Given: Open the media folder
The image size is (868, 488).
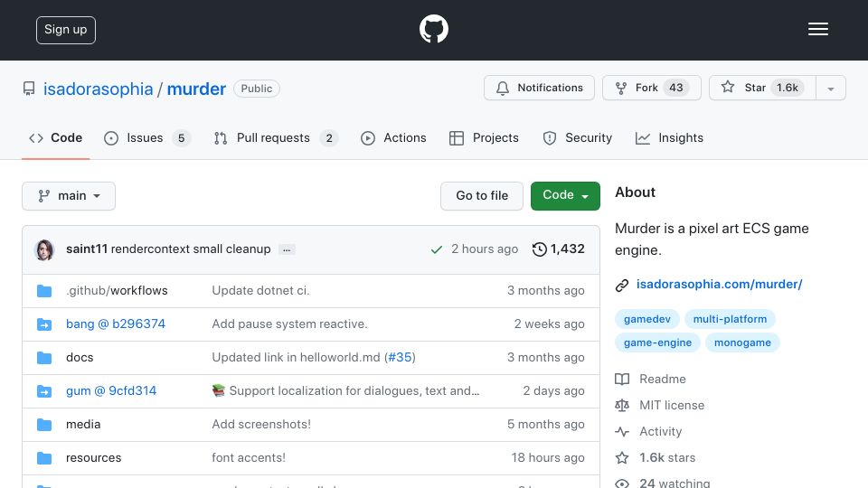Looking at the screenshot, I should [83, 425].
